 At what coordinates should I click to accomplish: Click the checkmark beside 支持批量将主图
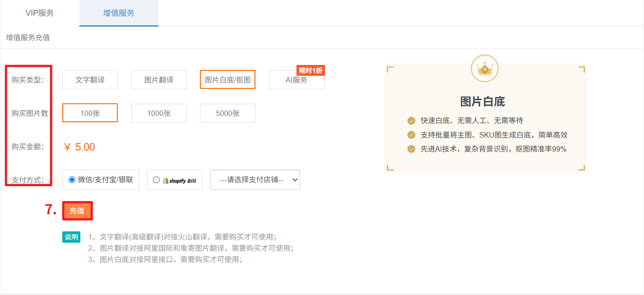coord(411,135)
